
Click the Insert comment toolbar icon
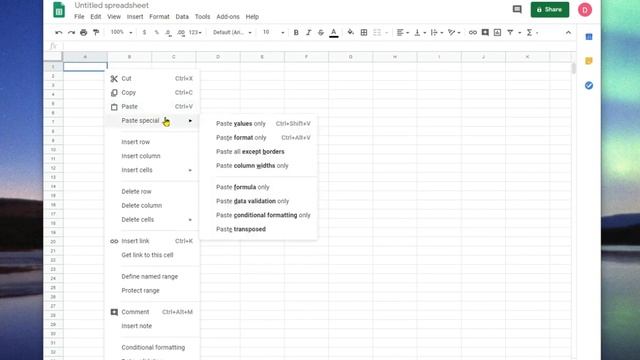pyautogui.click(x=485, y=33)
